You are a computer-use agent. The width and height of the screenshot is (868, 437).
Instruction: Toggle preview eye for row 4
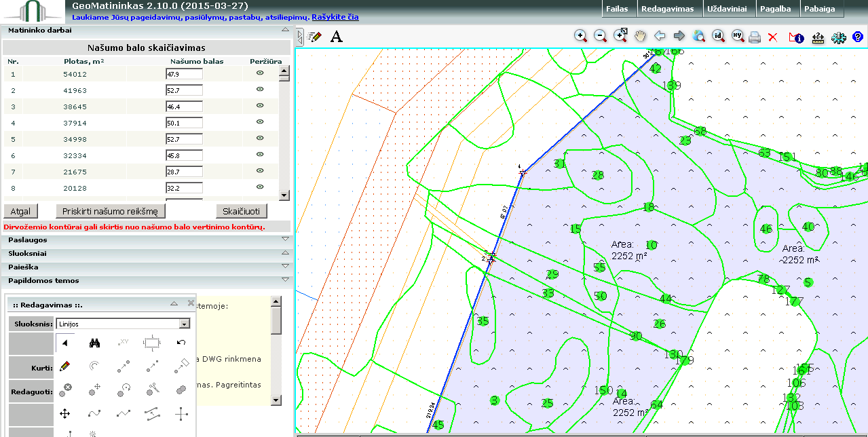click(x=259, y=122)
